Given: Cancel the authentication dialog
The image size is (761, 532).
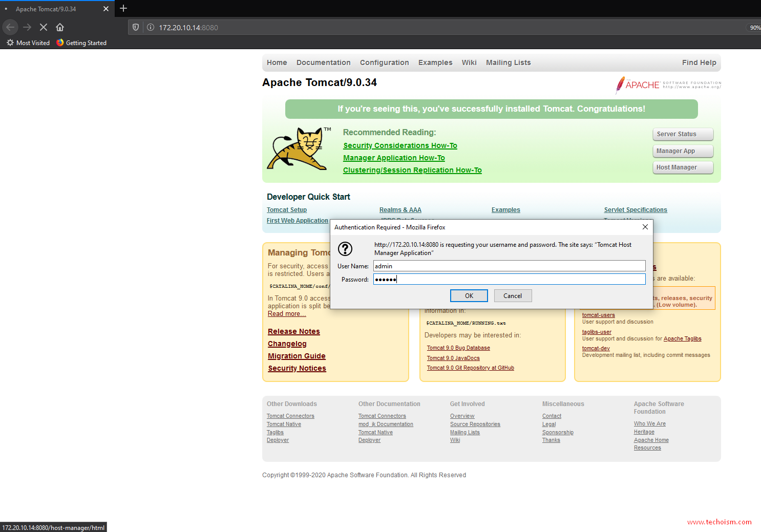Looking at the screenshot, I should [x=513, y=296].
